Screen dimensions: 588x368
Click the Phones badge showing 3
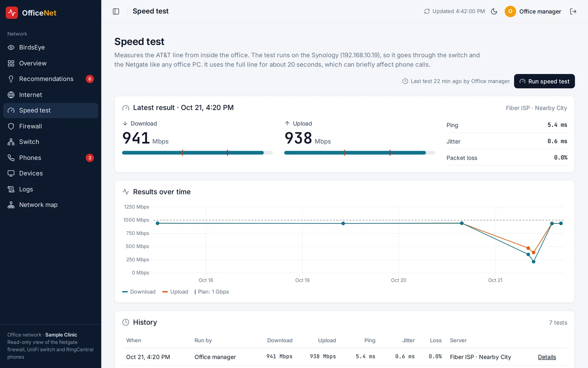90,158
